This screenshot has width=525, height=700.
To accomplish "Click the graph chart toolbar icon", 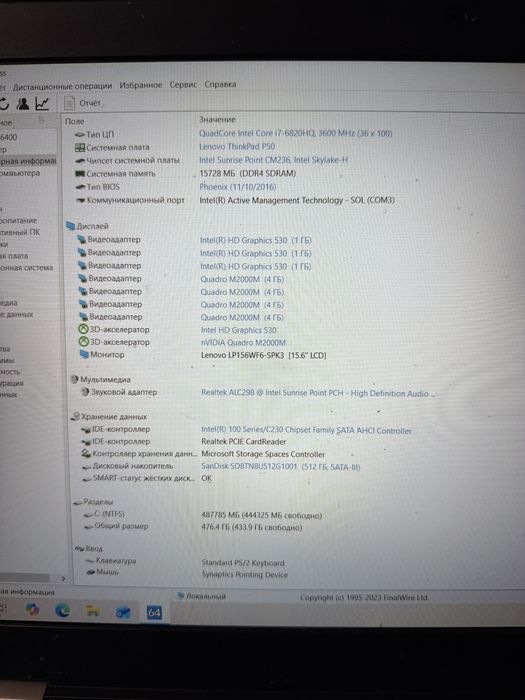I will click(42, 104).
